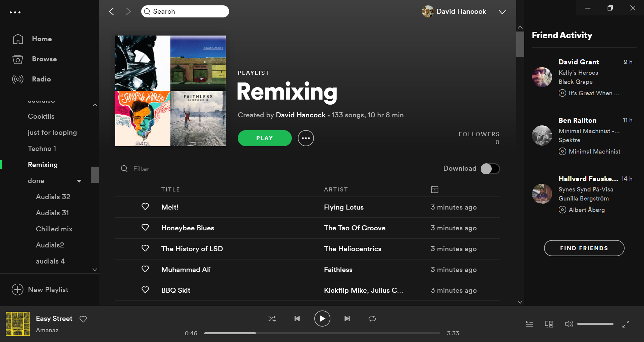Click the Search input field
This screenshot has width=644, height=342.
point(185,11)
